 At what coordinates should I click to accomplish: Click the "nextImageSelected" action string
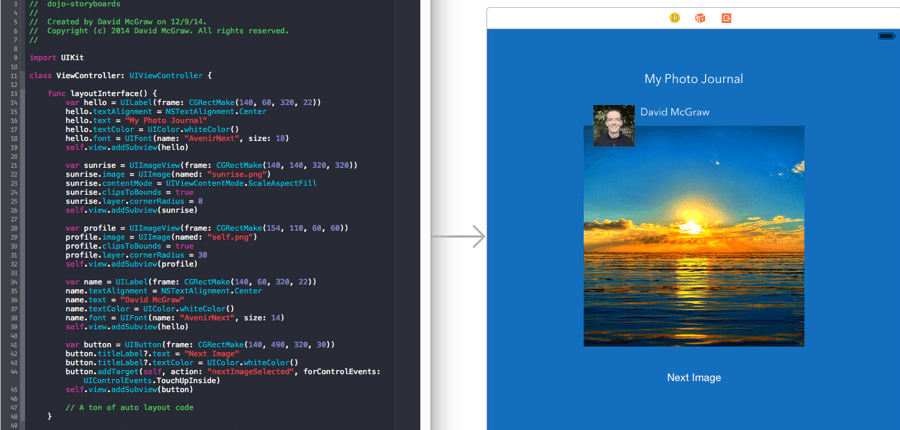(263, 371)
